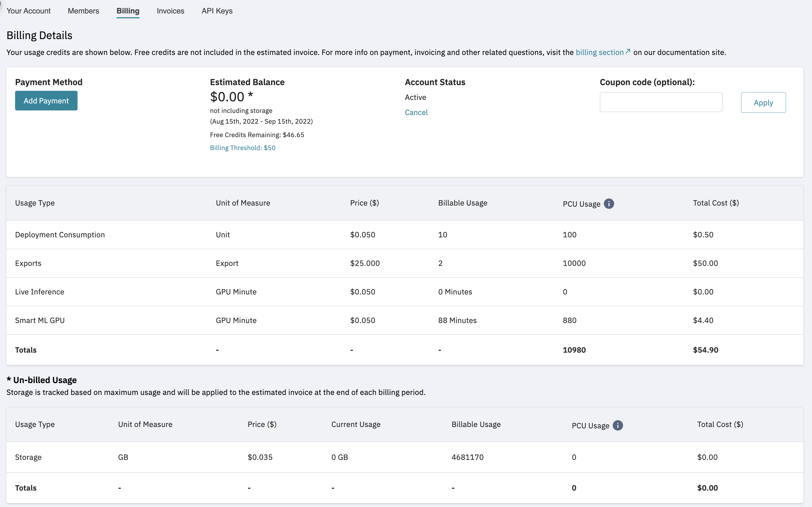Click the PCU Usage info icon in un-billed table
Screen dimensions: 812x507
[618, 425]
